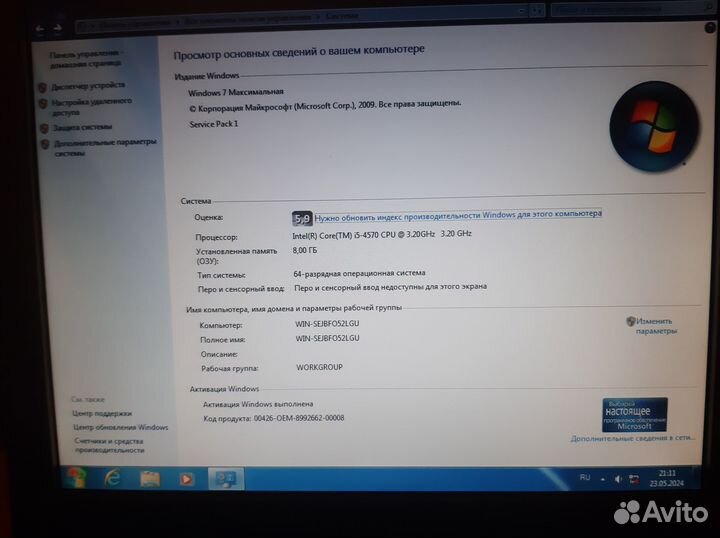720x538 pixels.
Task: Open Настройка удаленного доступа link
Action: (x=91, y=106)
